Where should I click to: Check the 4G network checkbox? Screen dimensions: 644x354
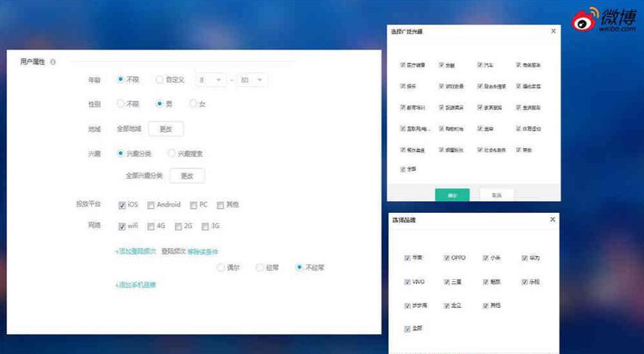[151, 226]
